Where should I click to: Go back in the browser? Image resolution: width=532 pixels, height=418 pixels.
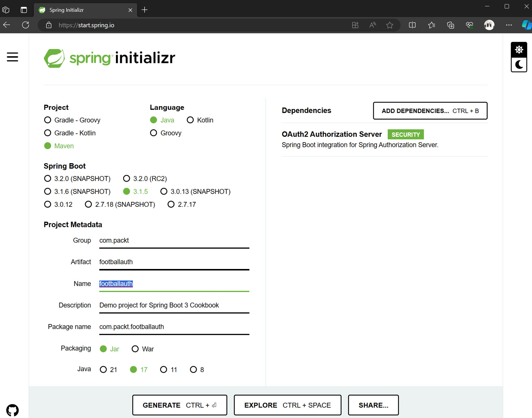(x=7, y=25)
